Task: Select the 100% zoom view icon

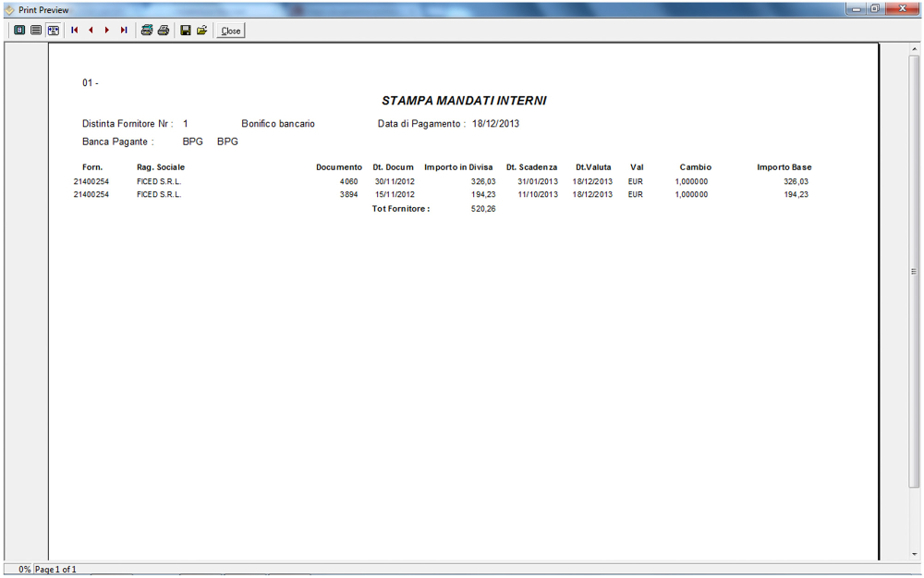Action: click(x=36, y=31)
